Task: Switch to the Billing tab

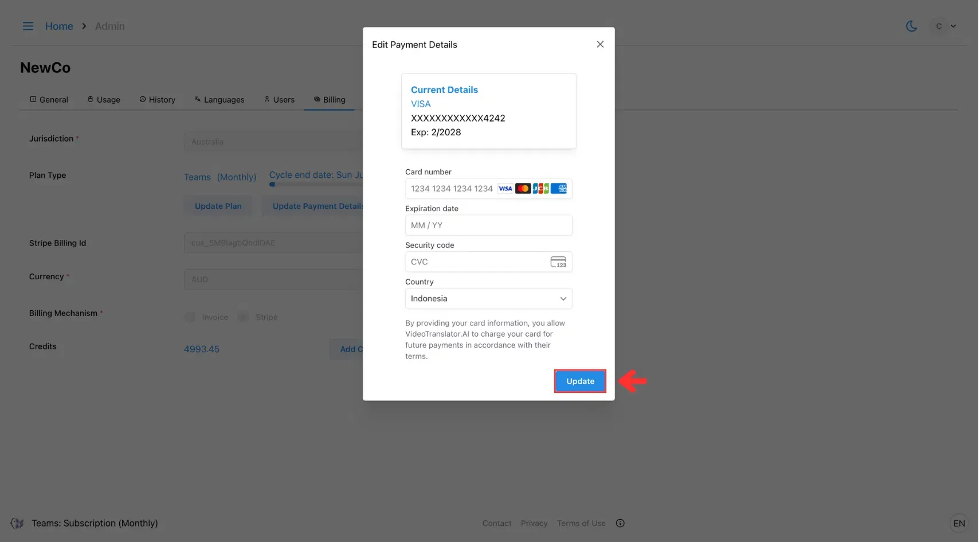Action: [330, 99]
